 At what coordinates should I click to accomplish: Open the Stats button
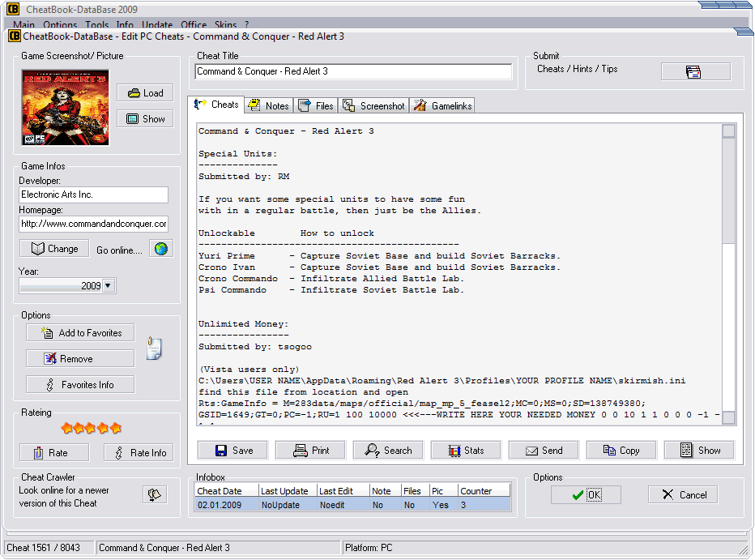pos(466,451)
